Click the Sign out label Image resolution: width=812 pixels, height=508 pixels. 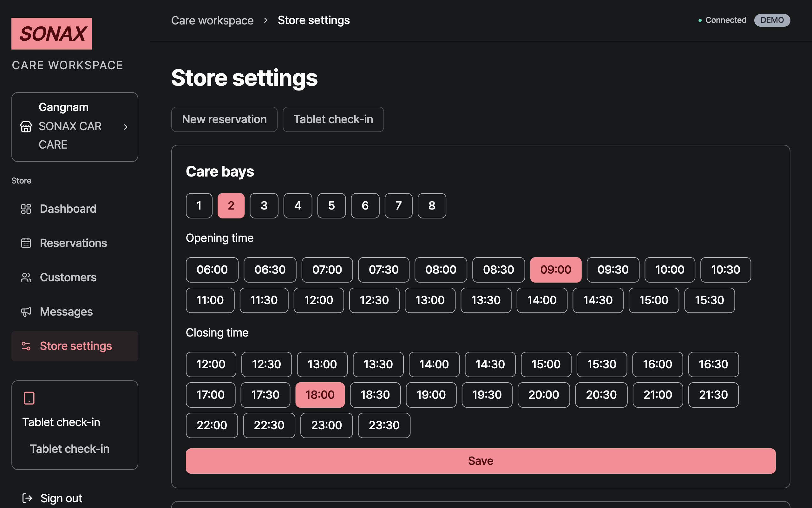tap(61, 498)
